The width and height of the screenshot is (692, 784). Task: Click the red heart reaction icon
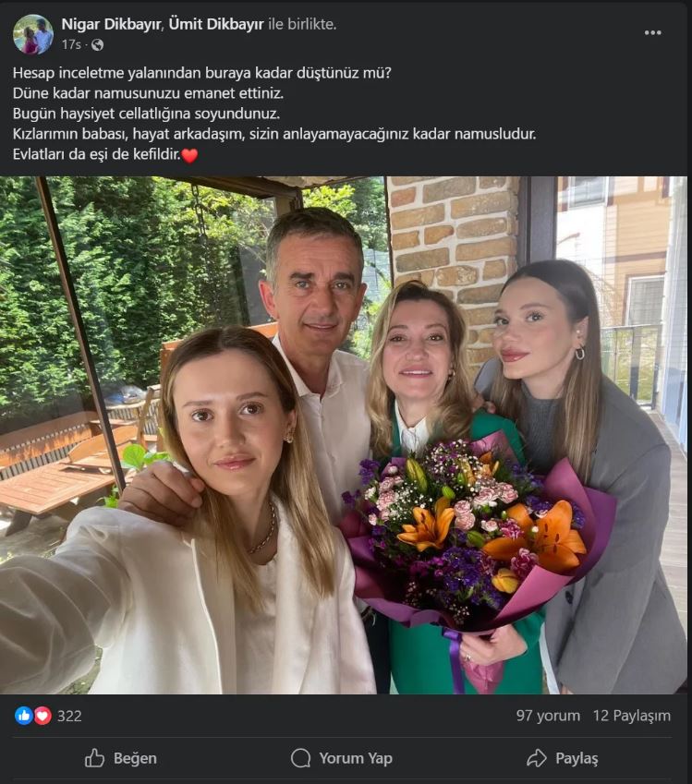(42, 716)
